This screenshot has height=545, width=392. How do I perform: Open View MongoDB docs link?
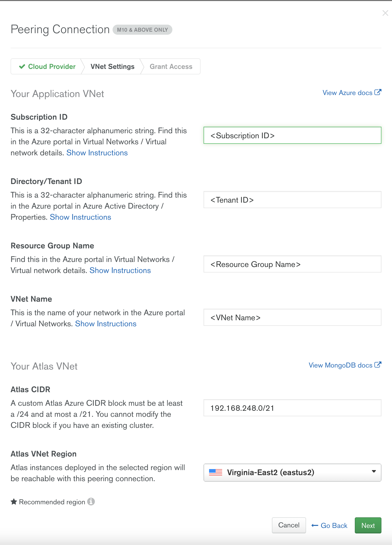(345, 365)
